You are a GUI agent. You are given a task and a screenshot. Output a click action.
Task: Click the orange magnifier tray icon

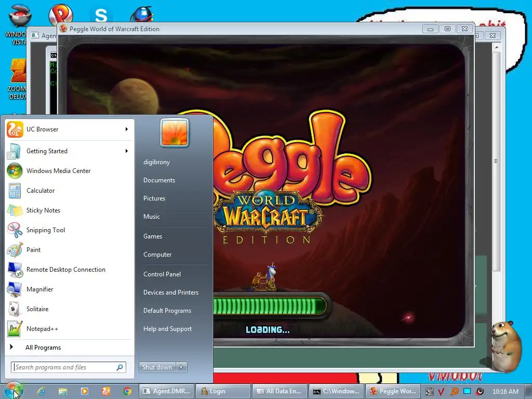(454, 392)
